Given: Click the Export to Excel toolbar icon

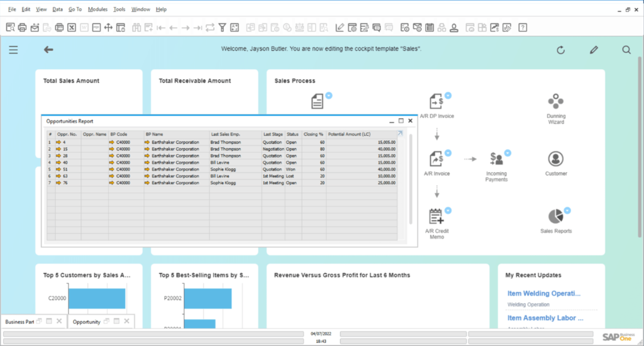Looking at the screenshot, I should point(72,28).
